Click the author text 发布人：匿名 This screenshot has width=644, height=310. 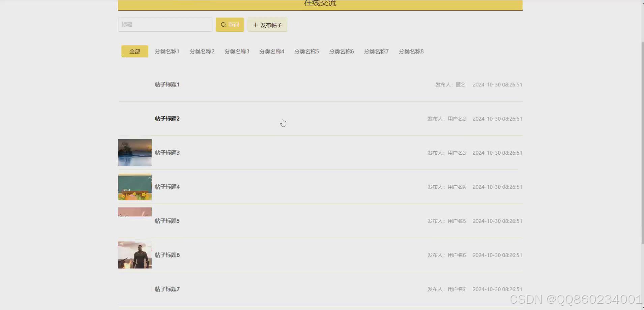pyautogui.click(x=450, y=85)
